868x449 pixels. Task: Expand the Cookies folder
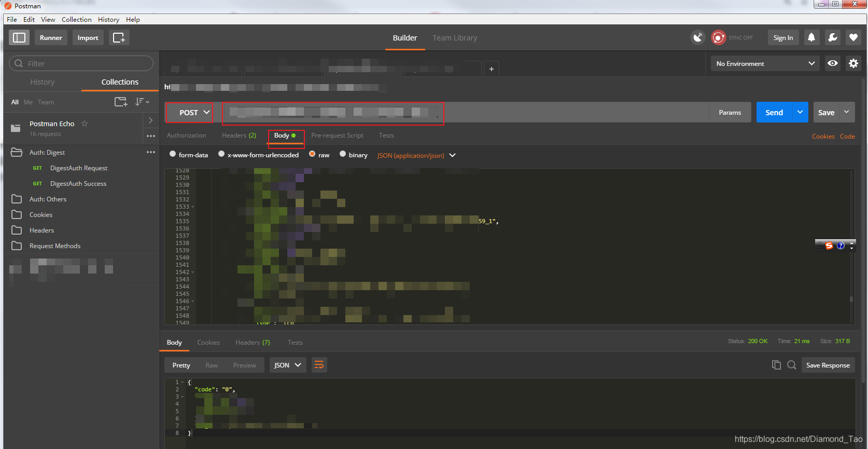(x=17, y=214)
